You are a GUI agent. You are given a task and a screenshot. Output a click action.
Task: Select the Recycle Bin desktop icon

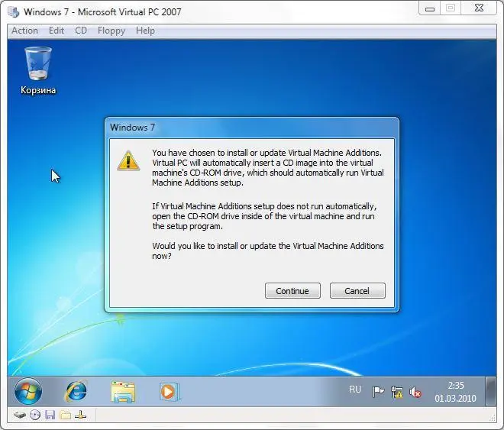pyautogui.click(x=38, y=70)
